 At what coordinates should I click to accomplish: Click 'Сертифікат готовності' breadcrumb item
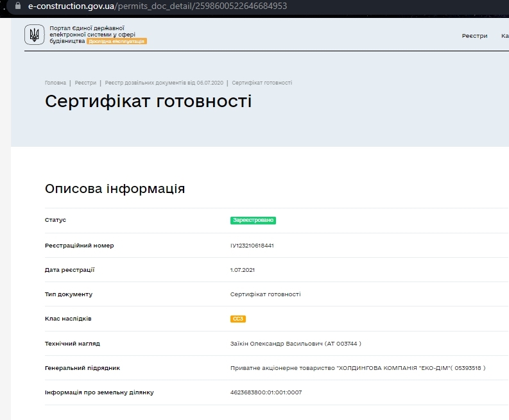point(262,83)
